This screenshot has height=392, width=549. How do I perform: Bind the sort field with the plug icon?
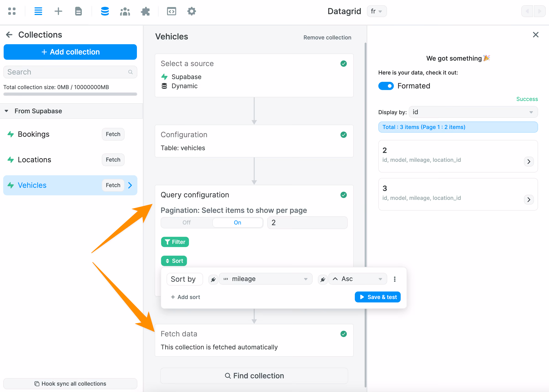coord(213,279)
